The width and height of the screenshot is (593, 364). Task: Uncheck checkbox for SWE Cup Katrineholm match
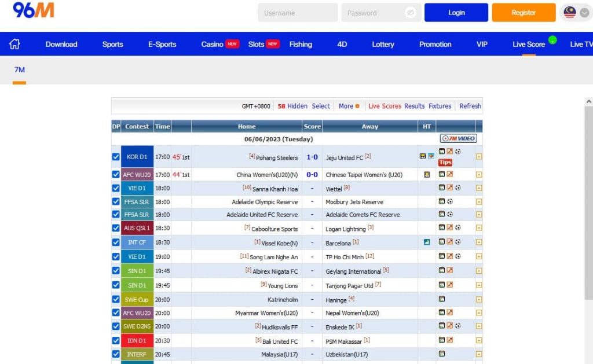[x=116, y=299]
